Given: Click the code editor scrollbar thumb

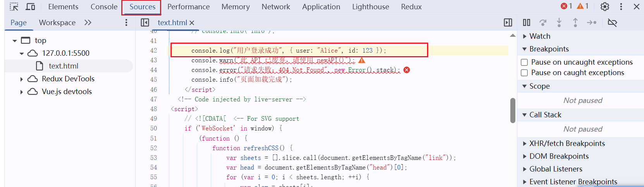Looking at the screenshot, I should pos(513,110).
